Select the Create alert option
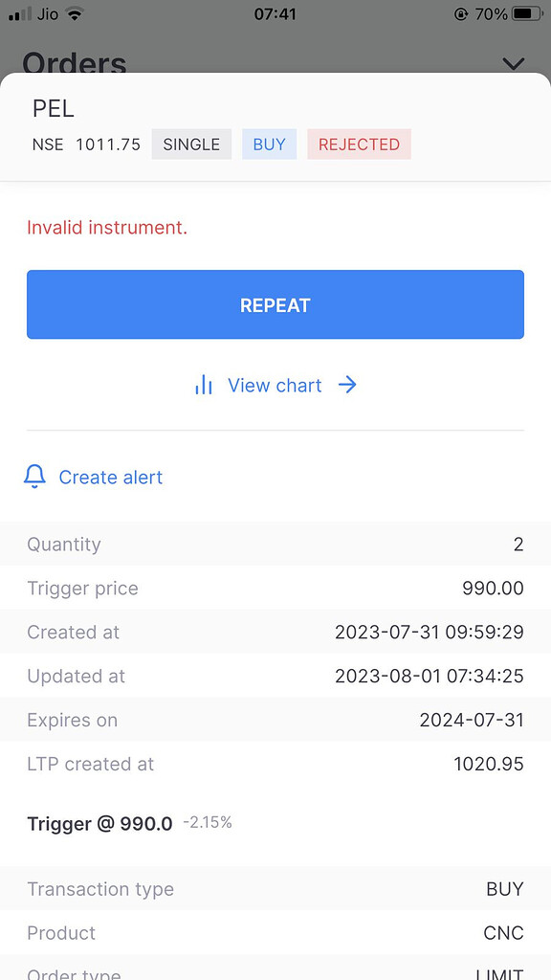The width and height of the screenshot is (551, 980). click(x=110, y=477)
